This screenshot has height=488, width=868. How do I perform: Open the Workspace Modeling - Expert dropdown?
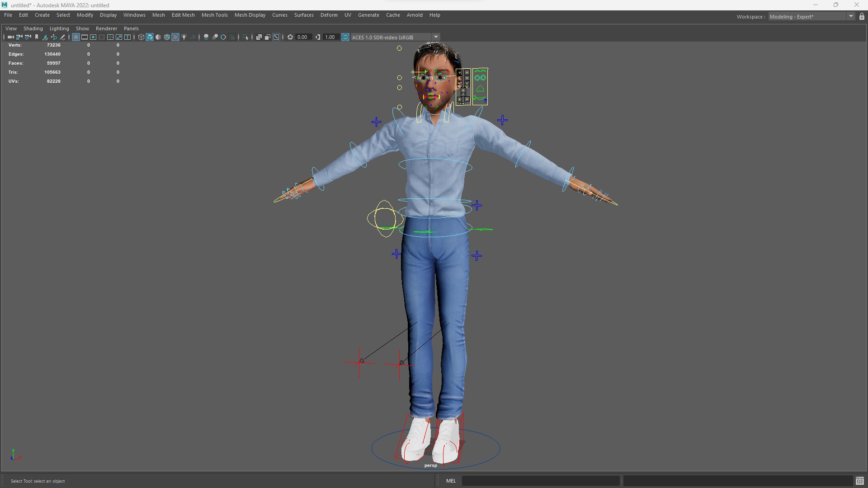point(811,16)
